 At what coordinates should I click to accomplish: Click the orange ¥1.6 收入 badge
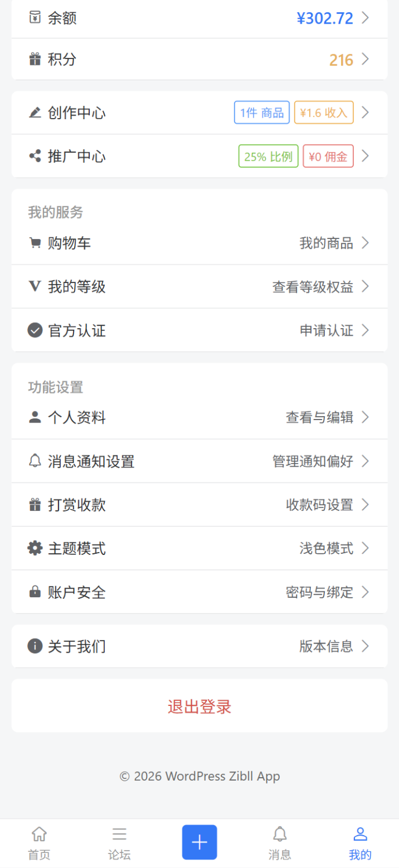tap(324, 112)
